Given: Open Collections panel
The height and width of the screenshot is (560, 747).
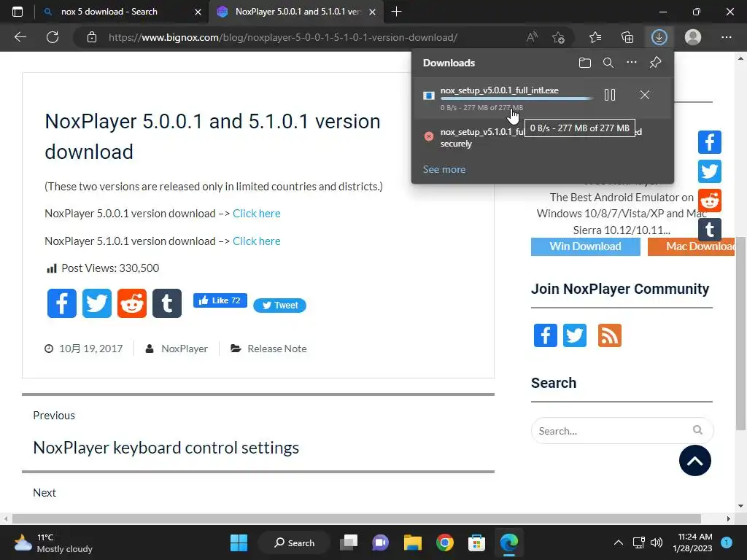Looking at the screenshot, I should pyautogui.click(x=627, y=37).
